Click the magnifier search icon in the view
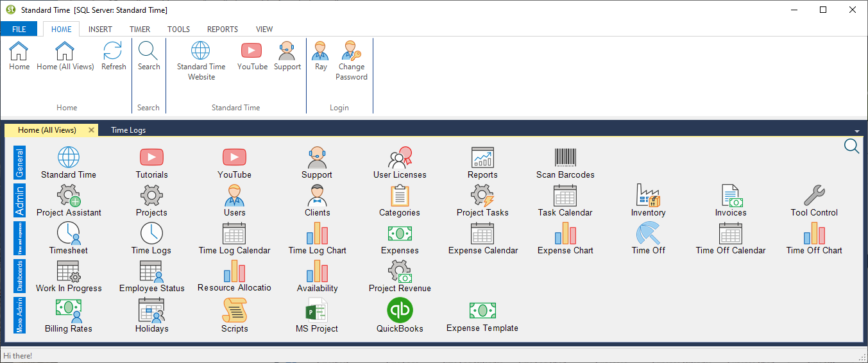This screenshot has width=868, height=363. pyautogui.click(x=851, y=147)
